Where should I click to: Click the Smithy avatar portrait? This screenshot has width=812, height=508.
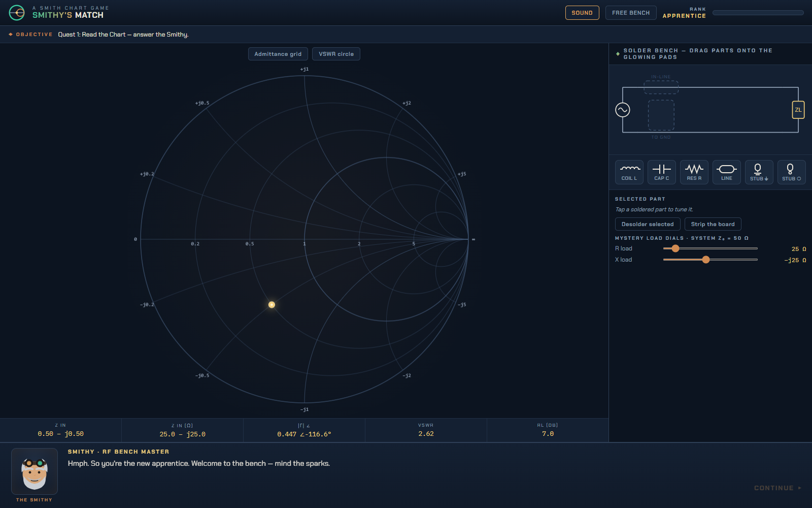[x=35, y=471]
